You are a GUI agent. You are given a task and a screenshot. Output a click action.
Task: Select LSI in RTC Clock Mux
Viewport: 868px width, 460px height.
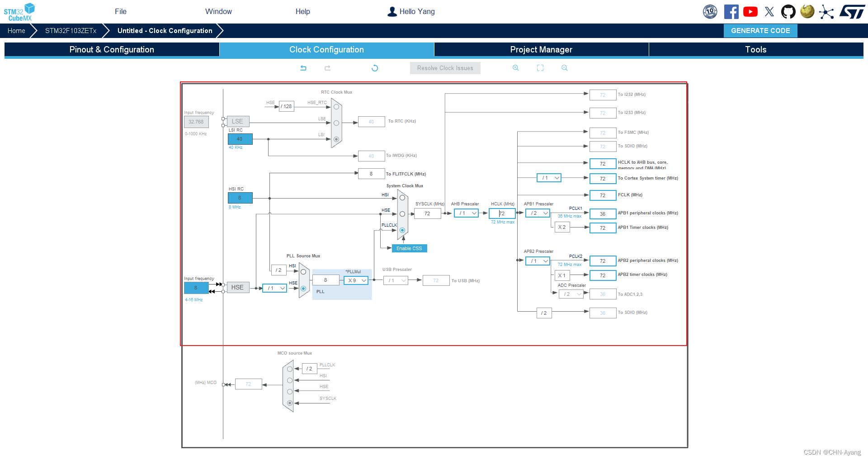point(336,139)
